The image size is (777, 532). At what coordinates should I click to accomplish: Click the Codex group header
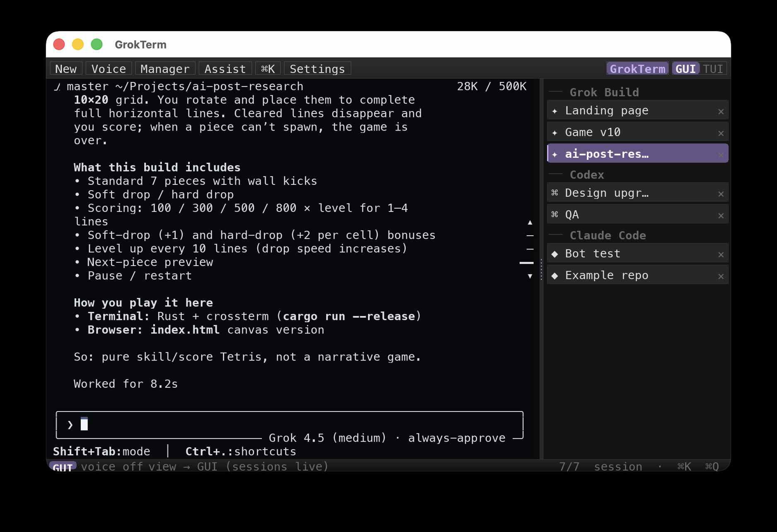(587, 174)
